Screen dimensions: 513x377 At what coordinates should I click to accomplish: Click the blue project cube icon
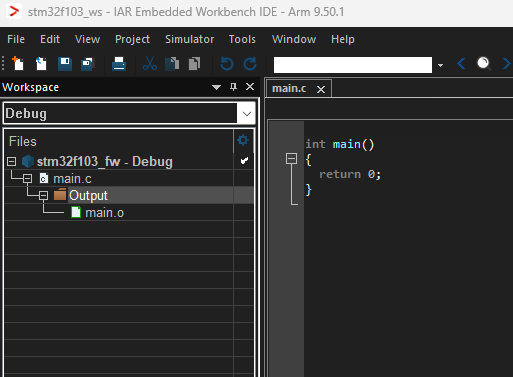pos(28,161)
